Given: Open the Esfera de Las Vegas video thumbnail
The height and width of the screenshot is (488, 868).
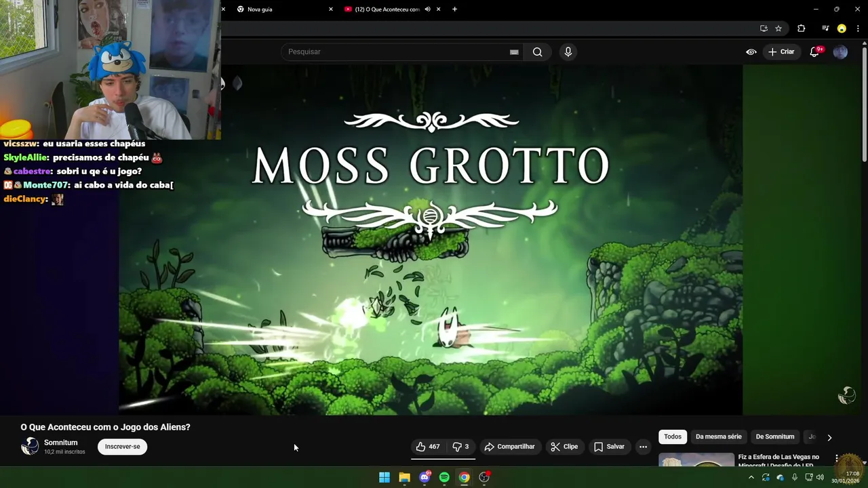Looking at the screenshot, I should click(696, 460).
